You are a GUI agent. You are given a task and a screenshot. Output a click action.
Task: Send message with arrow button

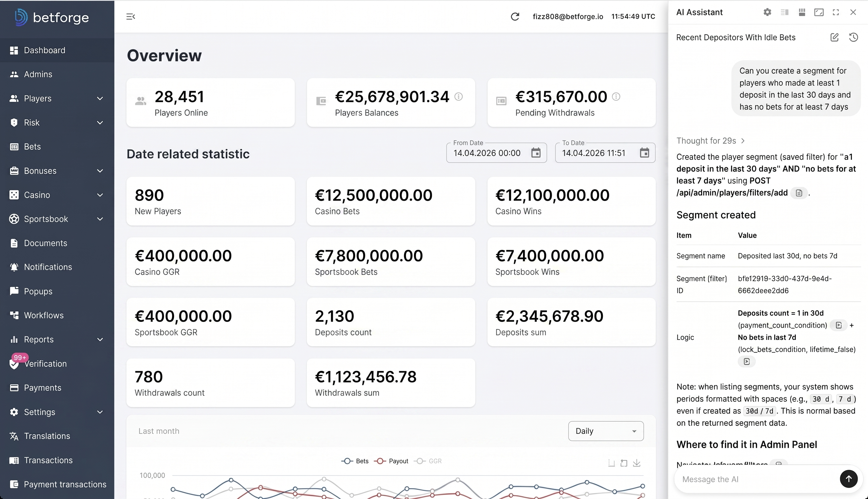[848, 479]
